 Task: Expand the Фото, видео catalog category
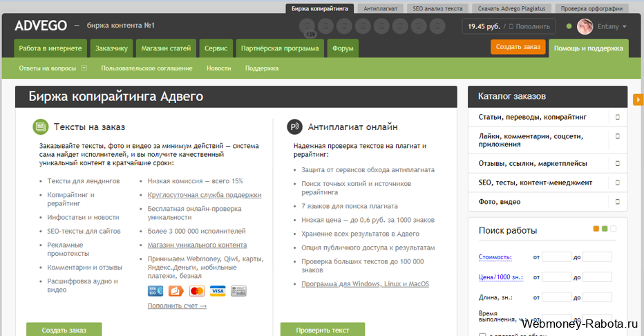[x=617, y=202]
